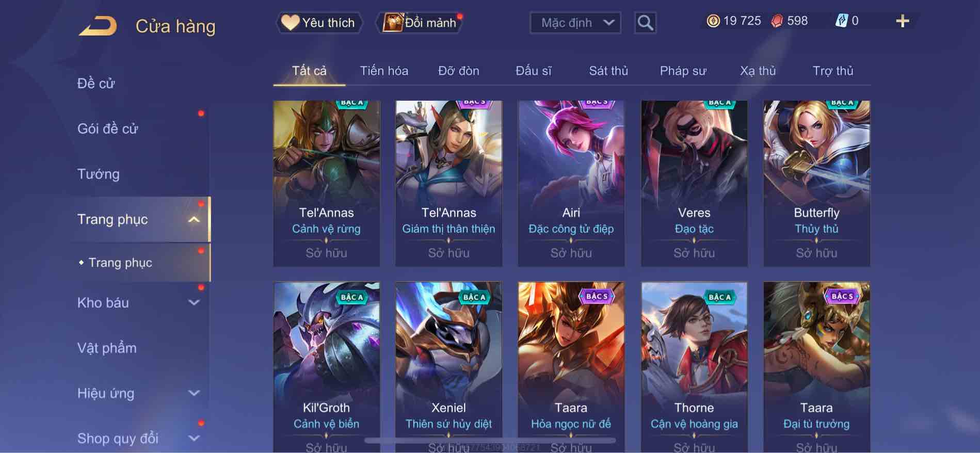980x453 pixels.
Task: Open Yêu thích heart favorites
Action: point(319,23)
